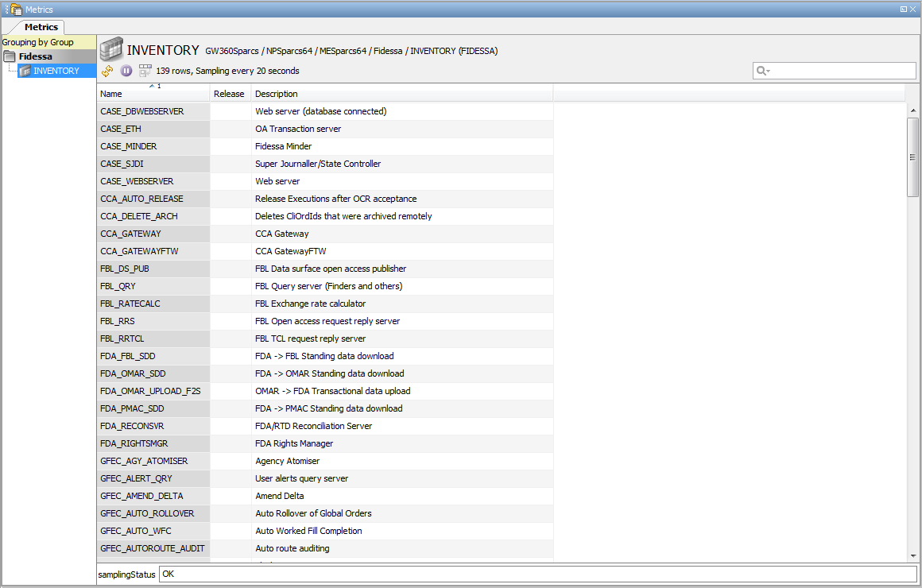Select the GFEC_AUTO_WFC name cell
This screenshot has height=588, width=922.
pos(153,532)
